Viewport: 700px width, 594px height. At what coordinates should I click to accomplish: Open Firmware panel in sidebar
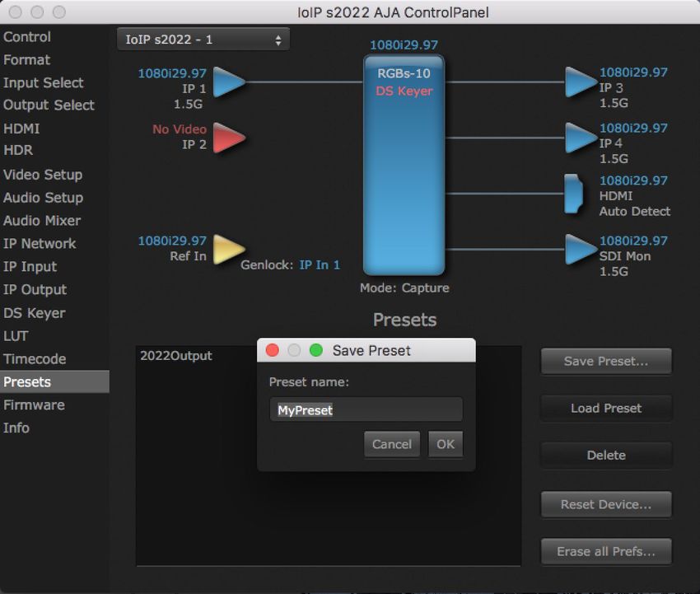point(34,405)
